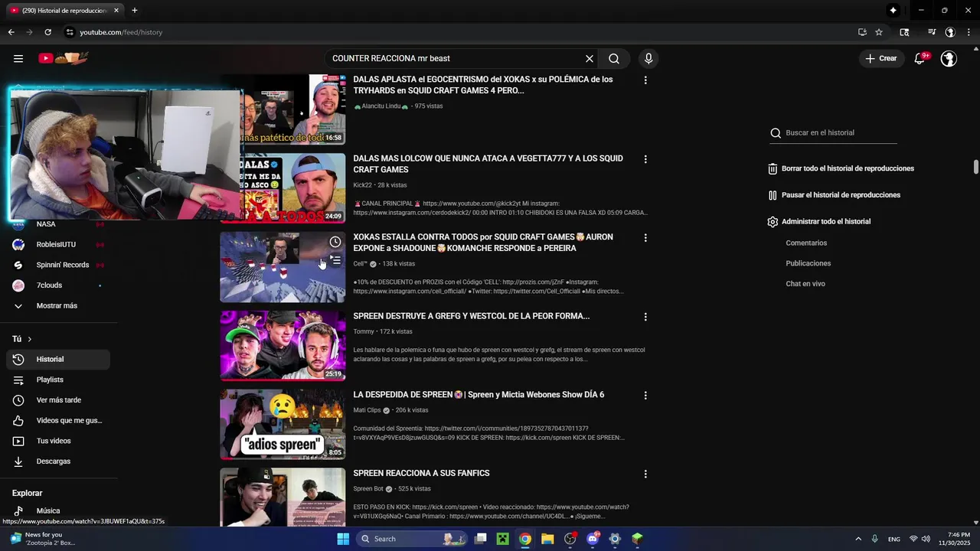This screenshot has height=551, width=980.
Task: Open more options for DALAS APLASTA video
Action: click(645, 80)
